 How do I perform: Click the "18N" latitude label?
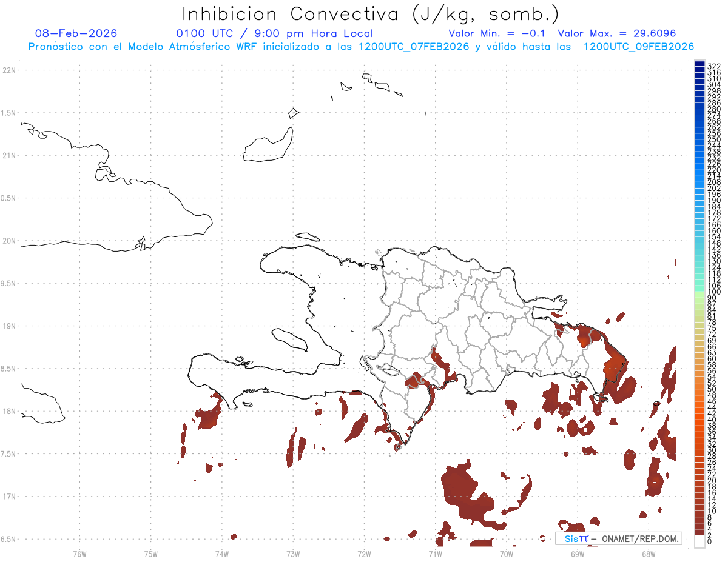click(8, 411)
